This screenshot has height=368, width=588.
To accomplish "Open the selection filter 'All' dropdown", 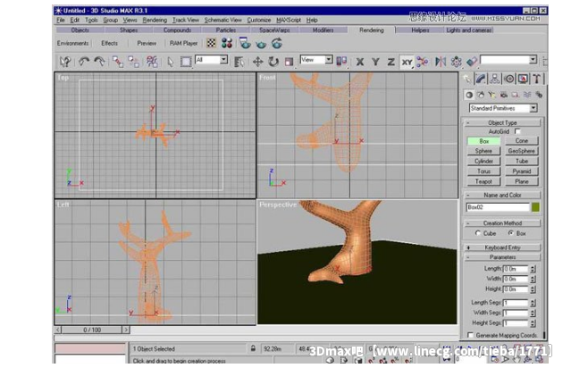I will [224, 60].
